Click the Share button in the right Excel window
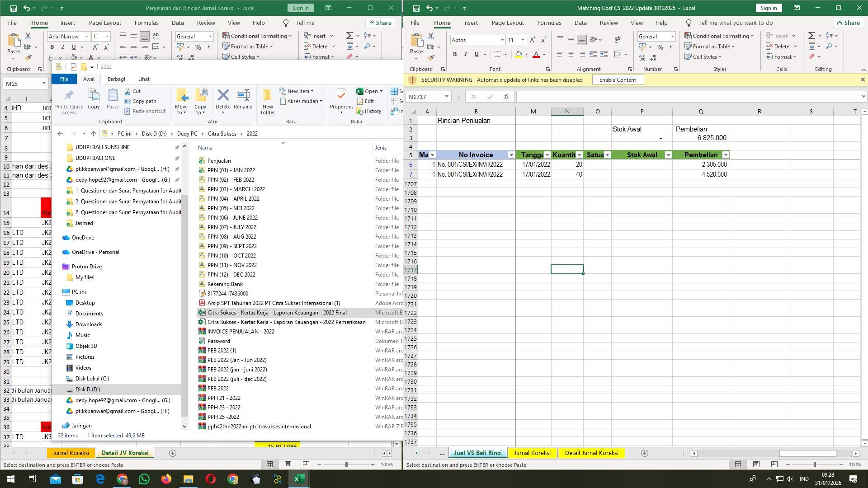Screen dimensions: 868x488 (x=849, y=23)
